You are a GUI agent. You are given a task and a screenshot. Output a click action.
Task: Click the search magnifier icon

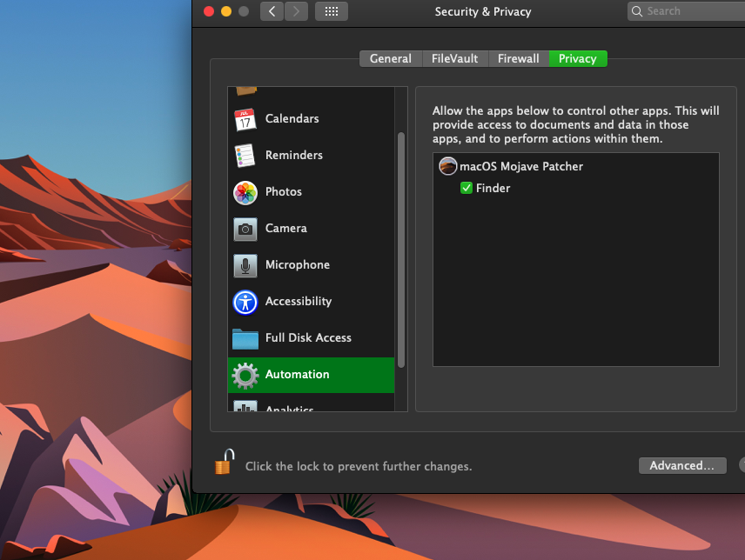[x=637, y=11]
